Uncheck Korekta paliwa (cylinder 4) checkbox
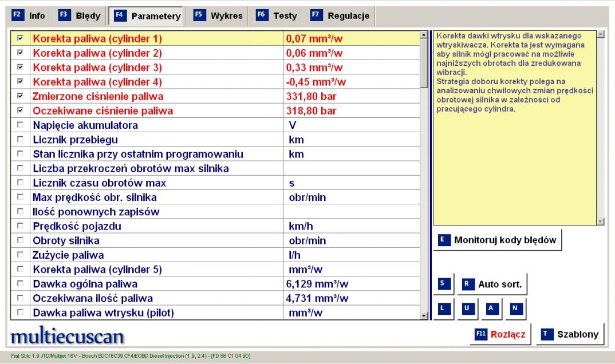The image size is (615, 364). pos(20,81)
